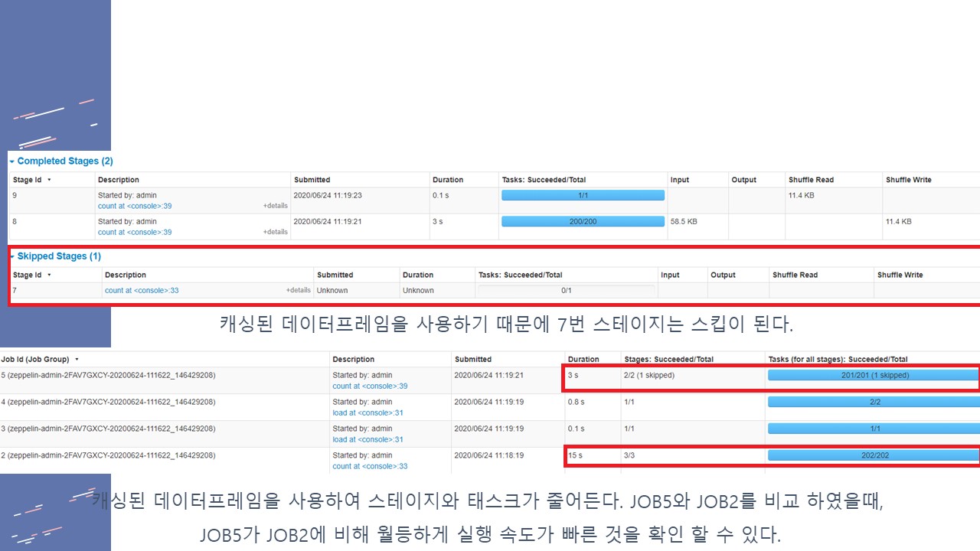Sort jobs by Job Id (Job Group) arrow
The width and height of the screenshot is (980, 551).
coord(77,359)
